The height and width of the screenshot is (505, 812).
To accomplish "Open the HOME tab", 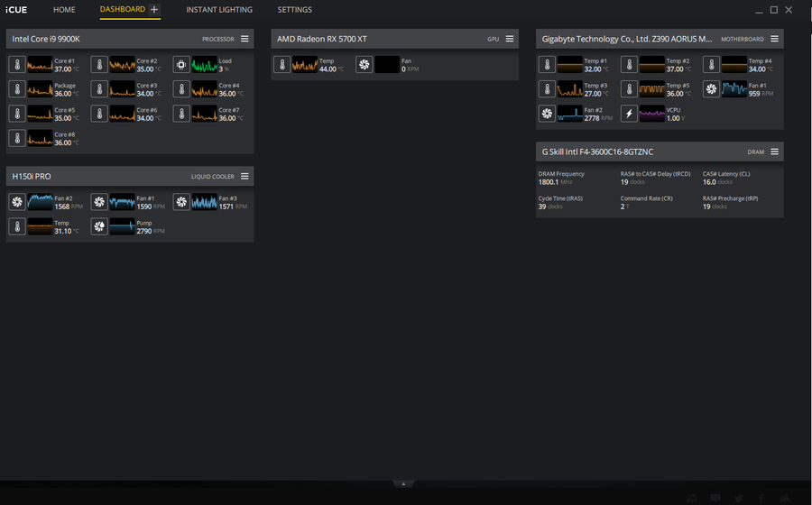I will click(x=64, y=10).
